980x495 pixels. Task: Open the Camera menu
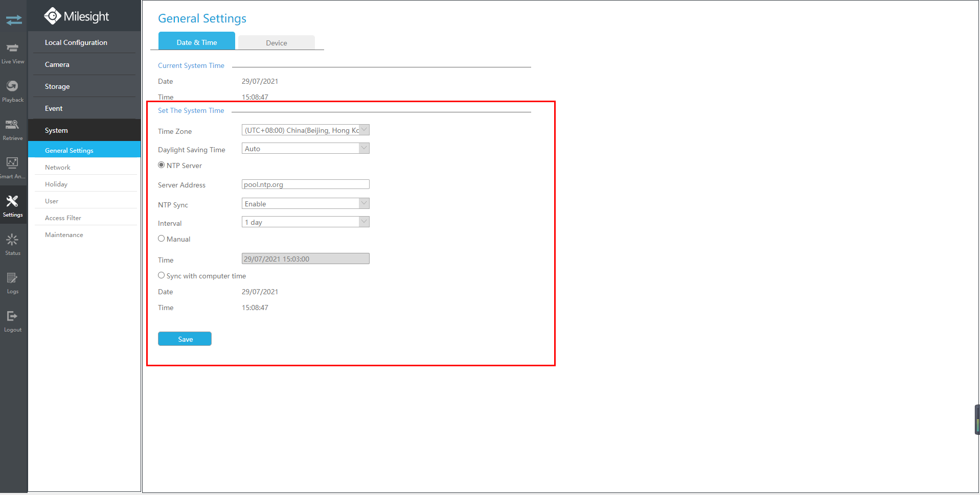click(84, 64)
